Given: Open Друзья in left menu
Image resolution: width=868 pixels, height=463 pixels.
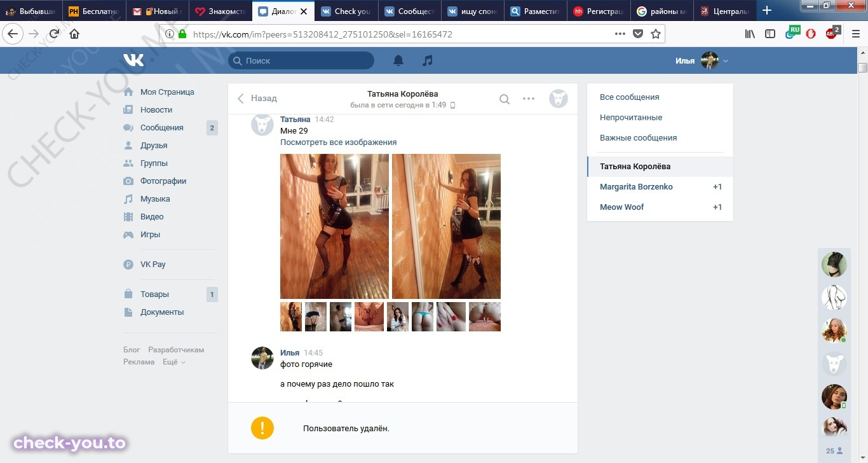Looking at the screenshot, I should pos(154,146).
